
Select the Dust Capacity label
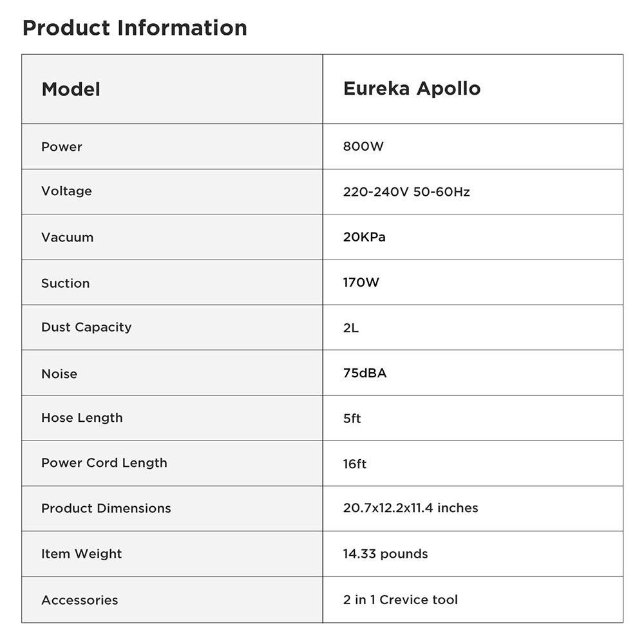(x=87, y=327)
